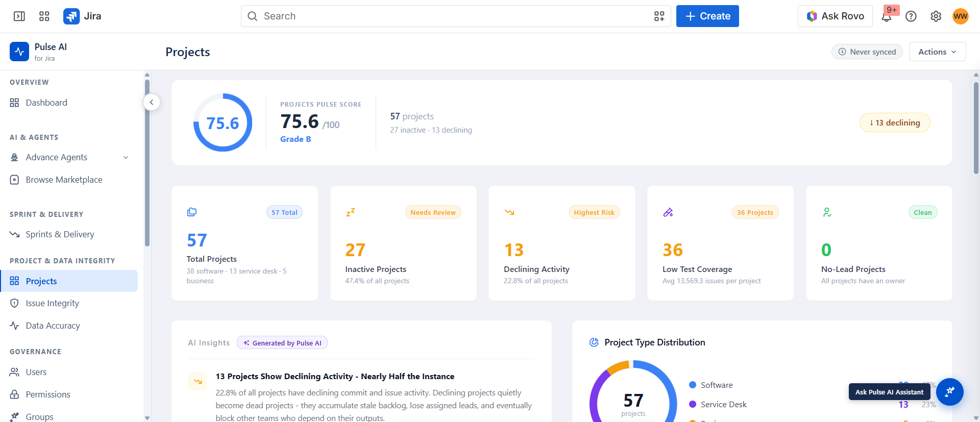Click the Project Type Distribution chart icon
The width and height of the screenshot is (980, 422).
594,342
